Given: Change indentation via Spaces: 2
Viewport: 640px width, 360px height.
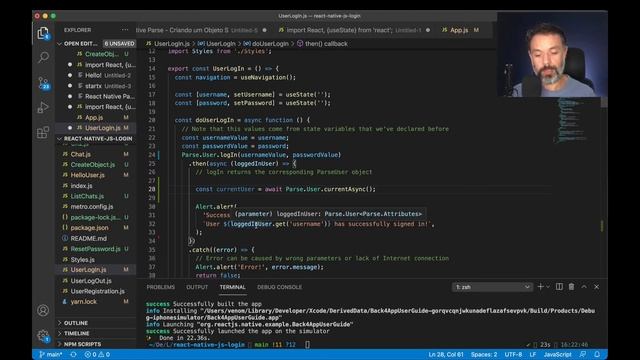Looking at the screenshot, I should [x=484, y=354].
